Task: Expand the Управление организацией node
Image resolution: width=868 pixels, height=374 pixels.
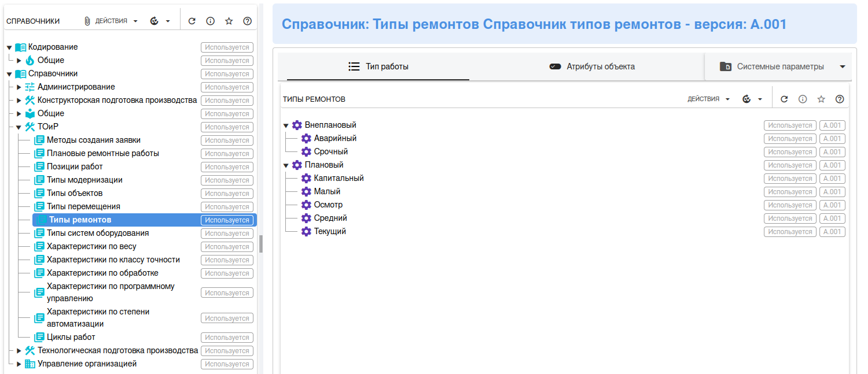Action: 19,364
